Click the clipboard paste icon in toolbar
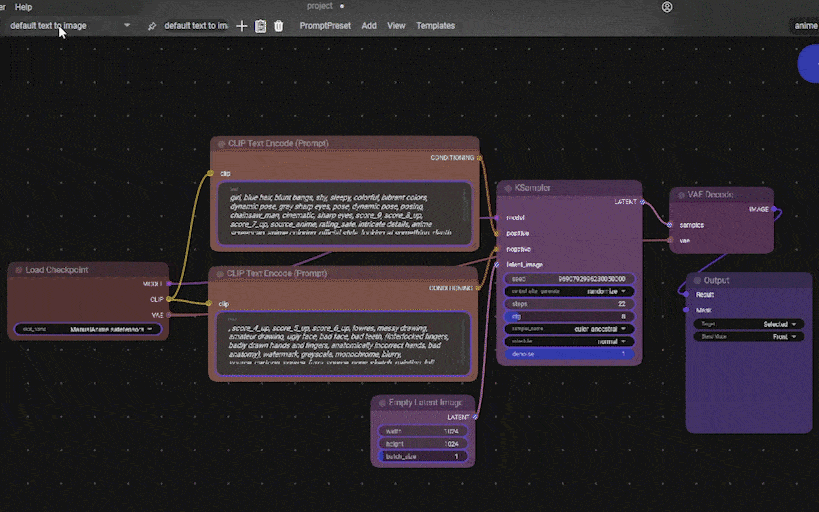Image resolution: width=819 pixels, height=512 pixels. click(x=260, y=26)
